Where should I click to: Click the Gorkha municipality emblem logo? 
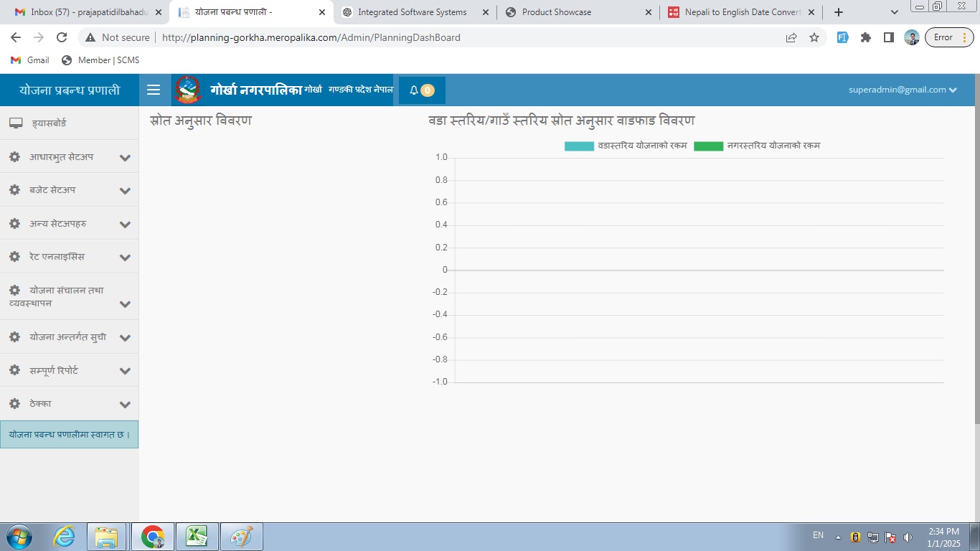pyautogui.click(x=188, y=90)
